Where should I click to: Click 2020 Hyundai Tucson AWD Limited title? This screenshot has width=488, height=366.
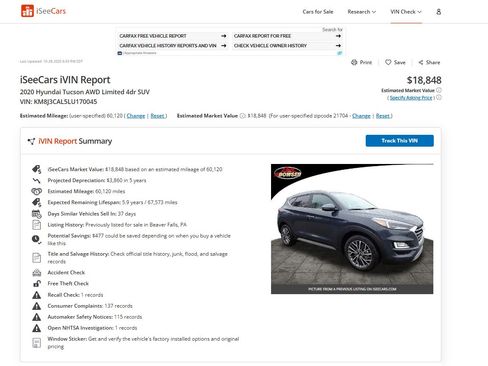tap(85, 92)
